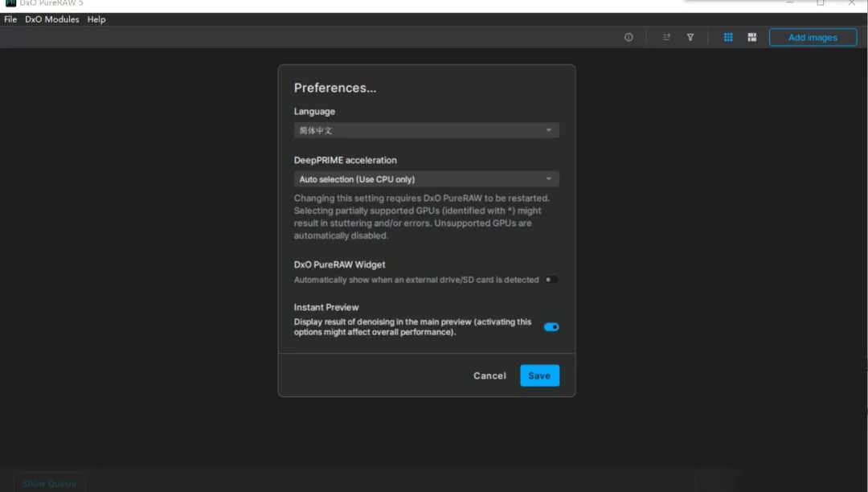The width and height of the screenshot is (868, 492).
Task: Click the Preferences dialog title
Action: coord(335,88)
